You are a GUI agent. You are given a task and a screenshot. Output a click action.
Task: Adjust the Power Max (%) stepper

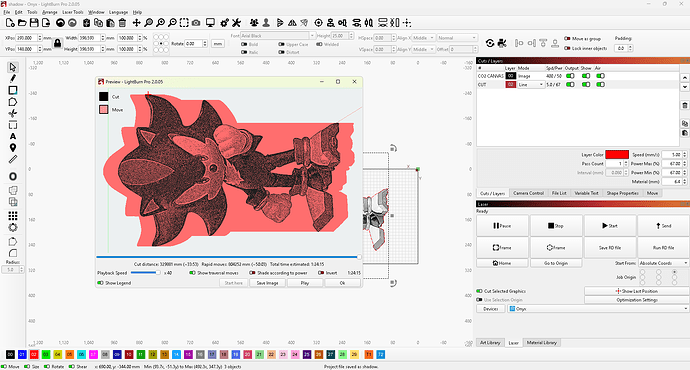coord(684,164)
